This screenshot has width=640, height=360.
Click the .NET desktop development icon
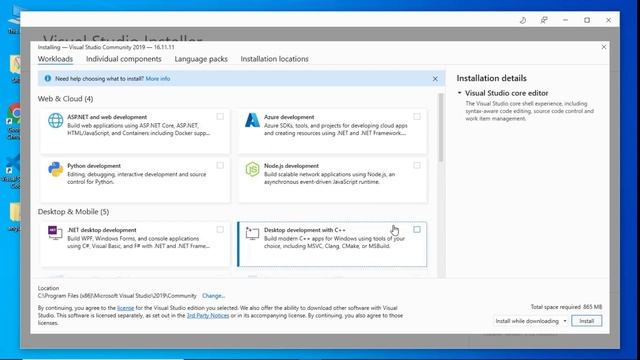55,233
